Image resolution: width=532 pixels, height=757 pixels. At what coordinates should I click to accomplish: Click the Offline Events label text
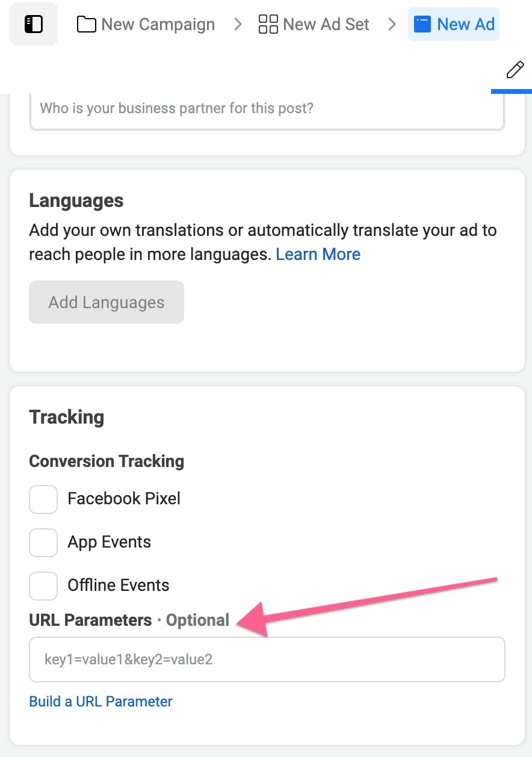(x=119, y=586)
